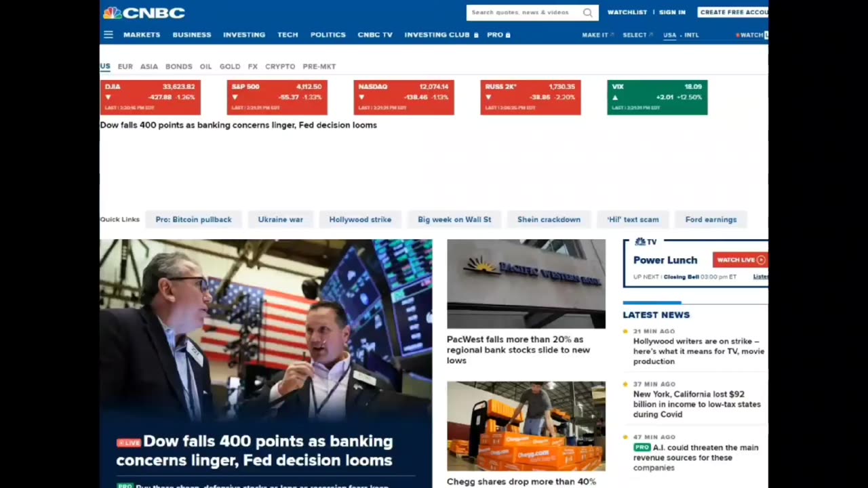
Task: Switch to INTL edition
Action: pyautogui.click(x=692, y=35)
